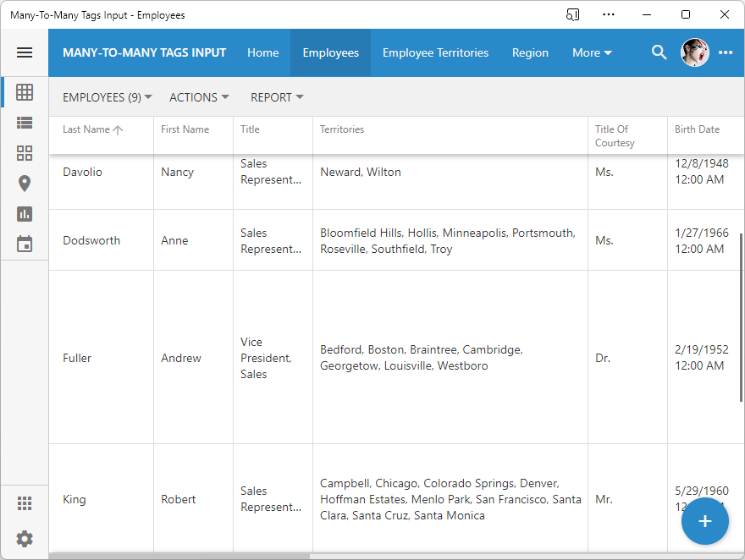Open the hamburger navigation menu
745x560 pixels.
click(x=25, y=52)
